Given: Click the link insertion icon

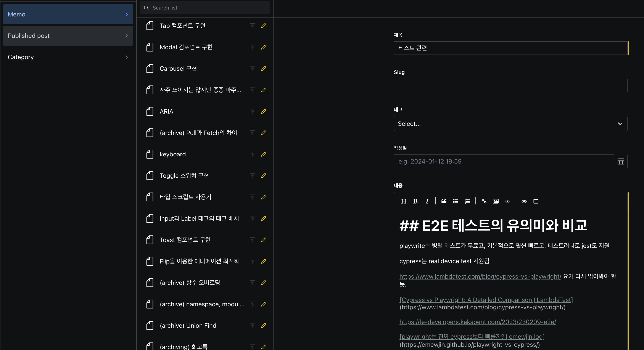Looking at the screenshot, I should click(484, 201).
